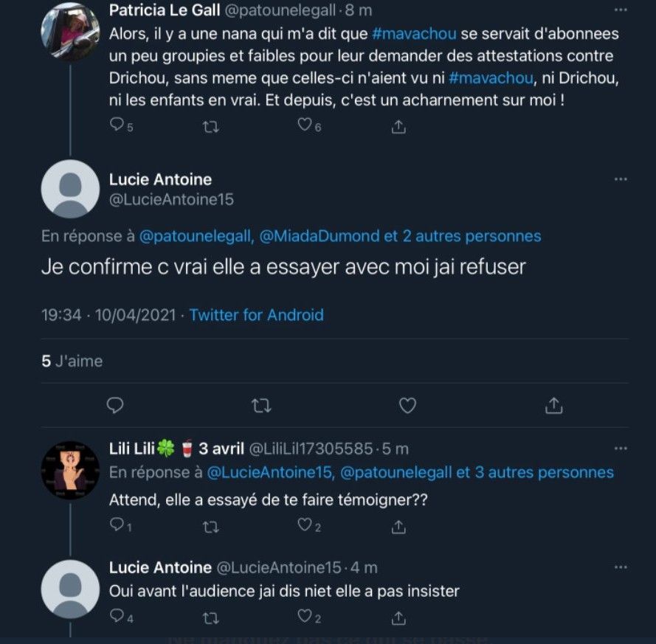This screenshot has width=656, height=644.
Task: Reply to Lili Lili's tweet
Action: [x=116, y=525]
